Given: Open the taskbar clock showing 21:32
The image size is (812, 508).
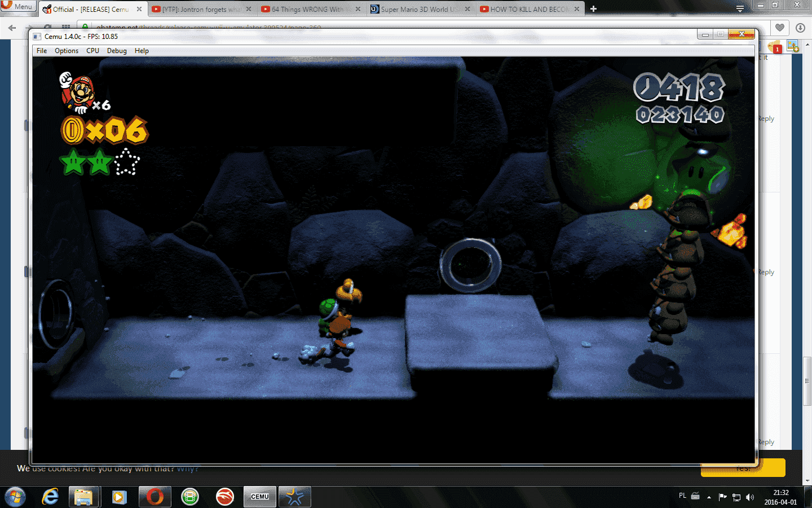Looking at the screenshot, I should click(x=781, y=497).
